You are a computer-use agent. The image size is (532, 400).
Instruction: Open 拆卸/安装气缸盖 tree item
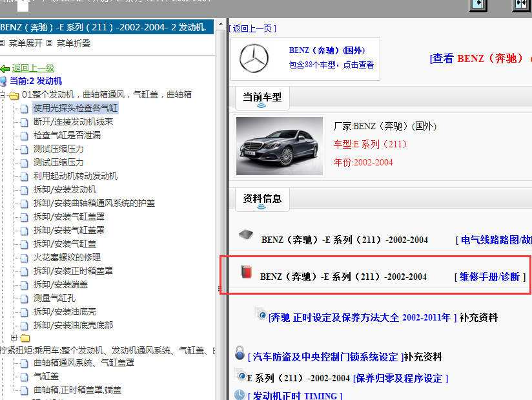[65, 244]
